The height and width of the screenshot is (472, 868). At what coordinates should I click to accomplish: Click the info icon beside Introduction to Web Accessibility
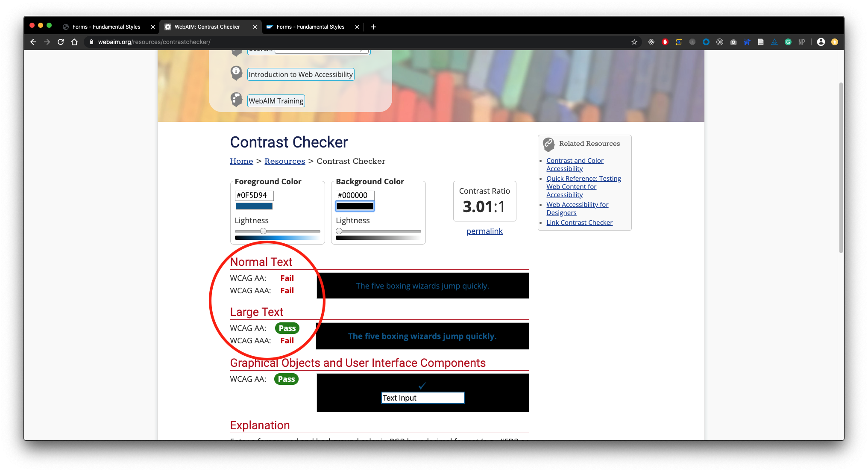click(236, 73)
